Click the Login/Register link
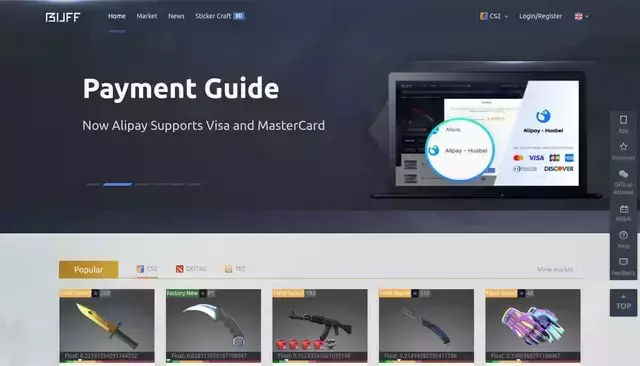Image resolution: width=640 pixels, height=366 pixels. [x=540, y=16]
